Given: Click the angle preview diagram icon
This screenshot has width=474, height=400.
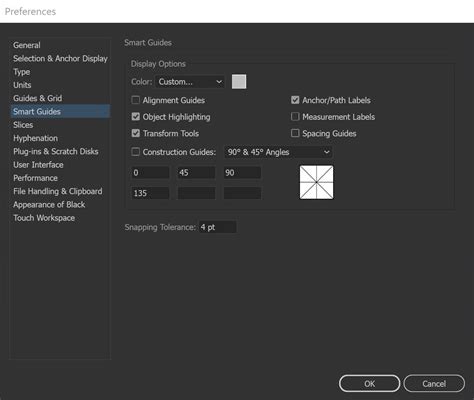Looking at the screenshot, I should pyautogui.click(x=316, y=182).
